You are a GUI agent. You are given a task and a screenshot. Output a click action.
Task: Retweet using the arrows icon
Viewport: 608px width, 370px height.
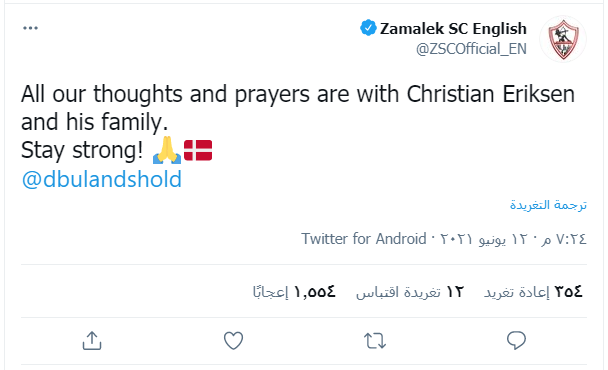click(375, 341)
